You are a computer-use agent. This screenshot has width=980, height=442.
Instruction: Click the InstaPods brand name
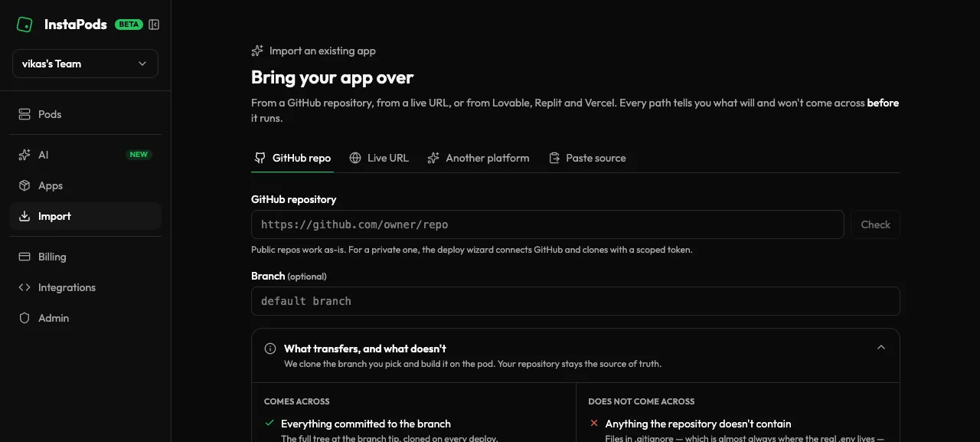76,25
